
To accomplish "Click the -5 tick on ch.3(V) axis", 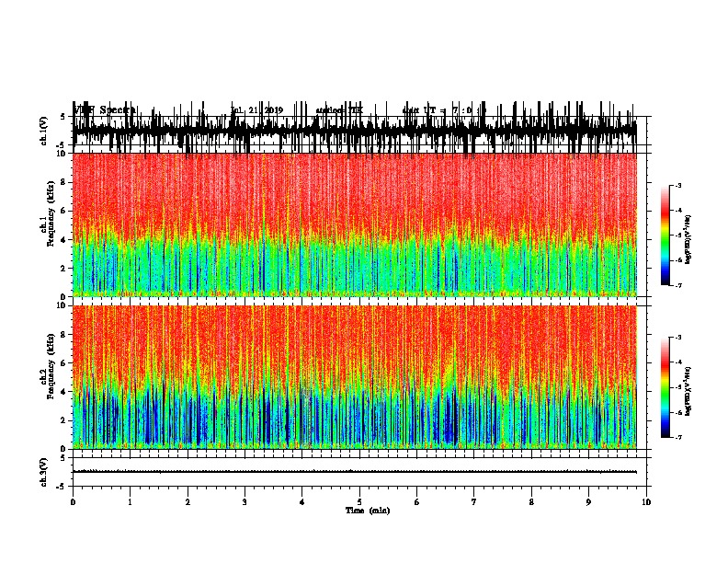I will click(63, 487).
